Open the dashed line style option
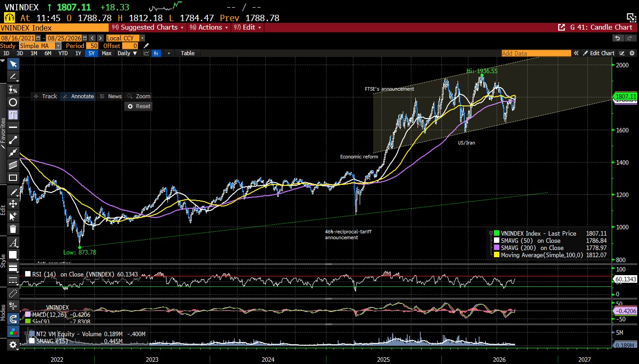 coord(13,281)
